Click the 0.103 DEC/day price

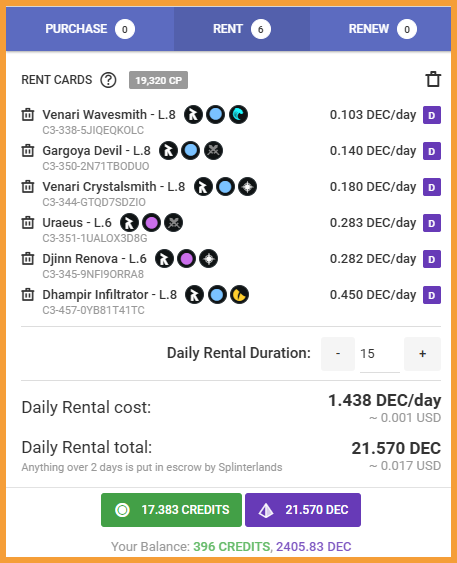(373, 115)
